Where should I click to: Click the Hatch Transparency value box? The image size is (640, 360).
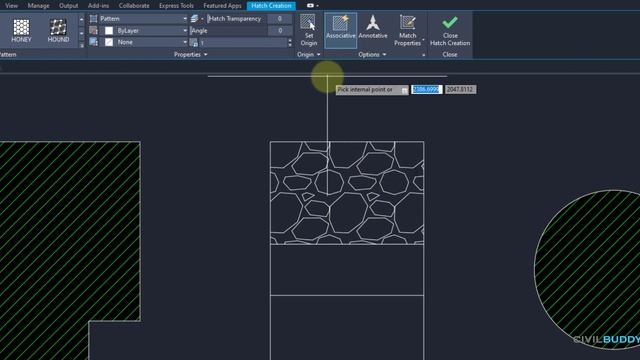280,19
